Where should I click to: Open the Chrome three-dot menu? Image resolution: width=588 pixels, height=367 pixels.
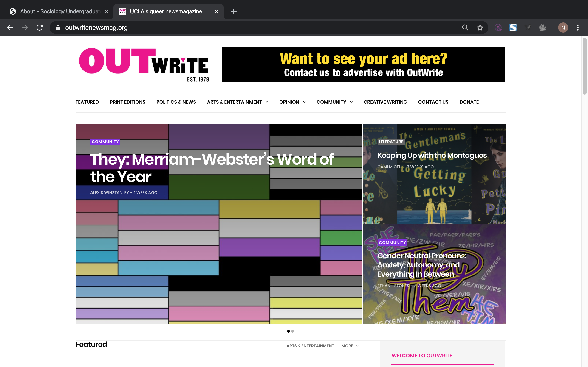coord(578,28)
